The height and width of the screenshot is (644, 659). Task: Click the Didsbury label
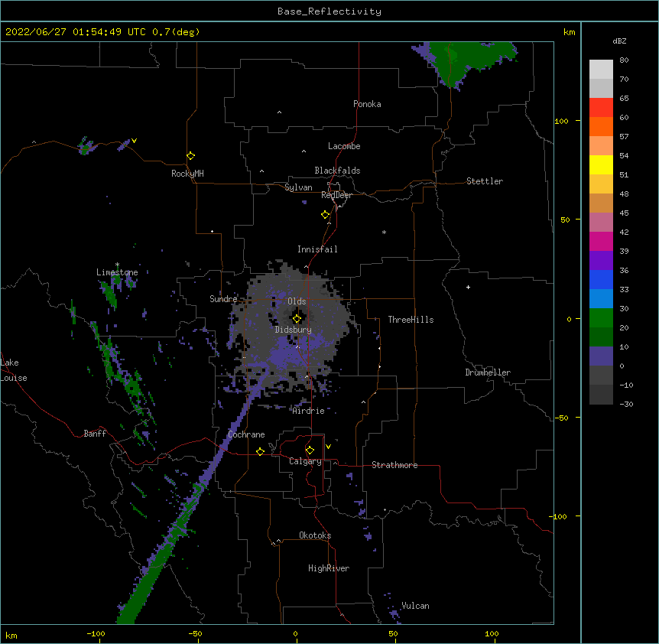(x=294, y=330)
